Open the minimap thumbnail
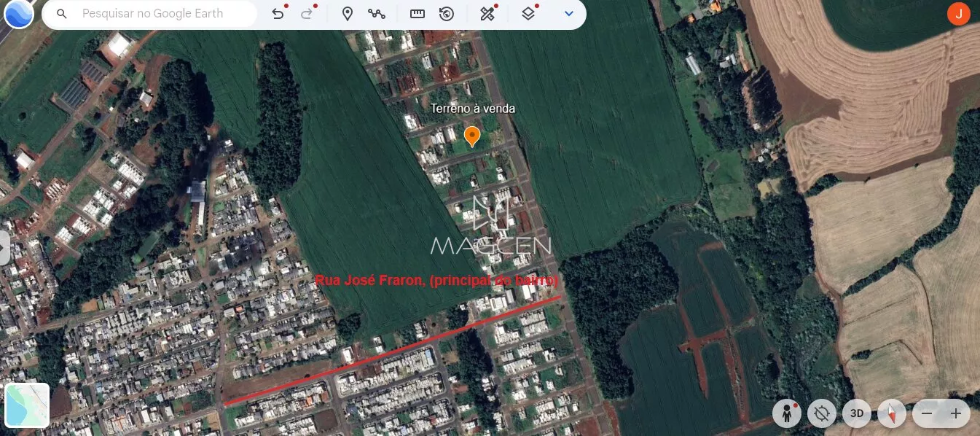The image size is (980, 436). (x=27, y=405)
